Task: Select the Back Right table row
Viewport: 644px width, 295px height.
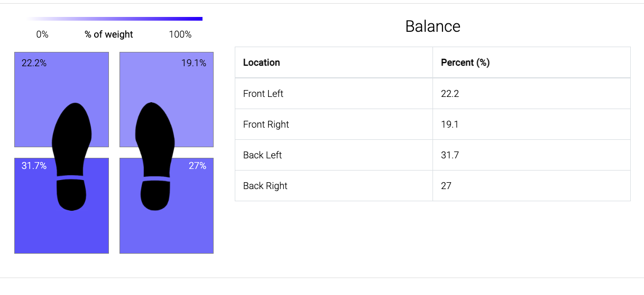Action: [433, 186]
